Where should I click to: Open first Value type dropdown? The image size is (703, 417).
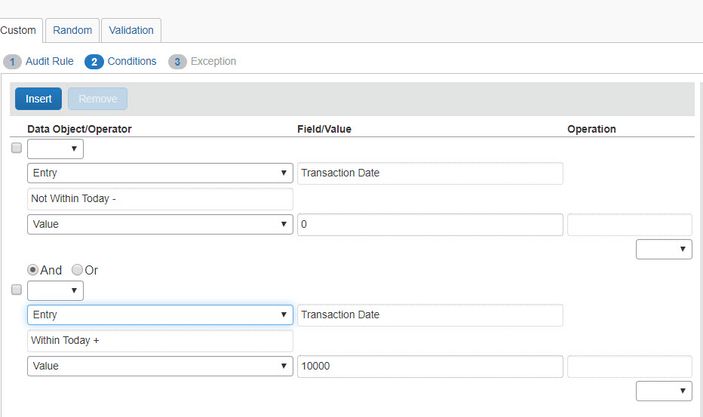click(x=160, y=224)
